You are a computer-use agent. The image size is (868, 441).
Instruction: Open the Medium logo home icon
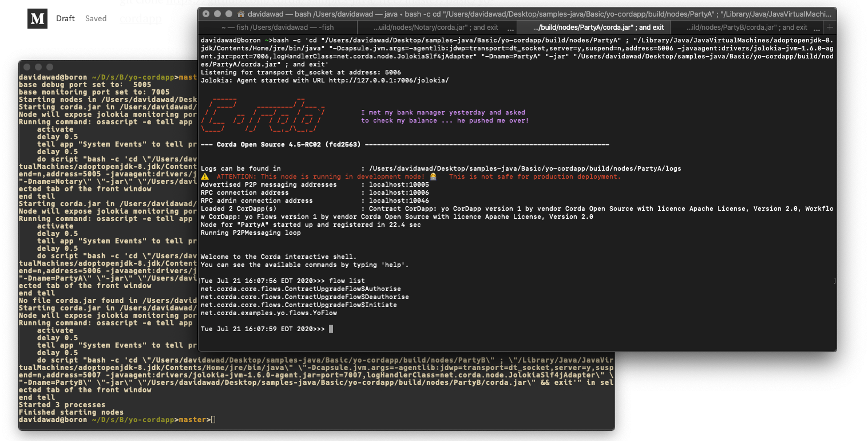click(x=37, y=18)
